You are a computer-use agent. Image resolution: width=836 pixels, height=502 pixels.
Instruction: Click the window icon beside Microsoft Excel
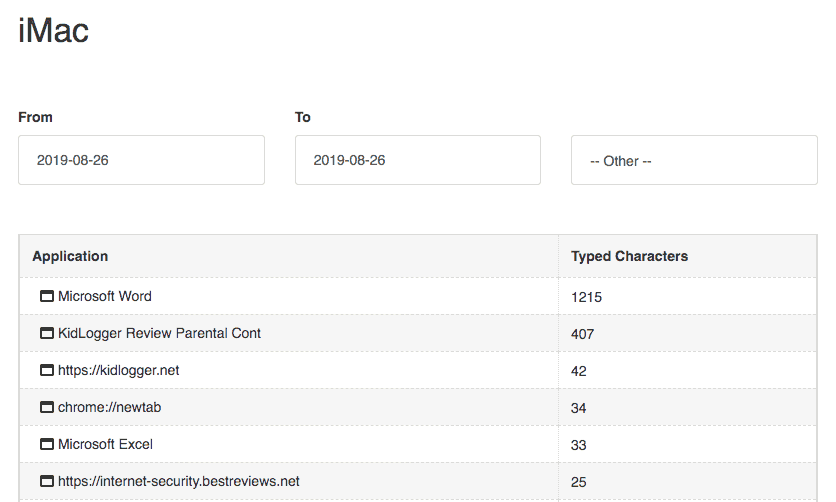point(46,445)
